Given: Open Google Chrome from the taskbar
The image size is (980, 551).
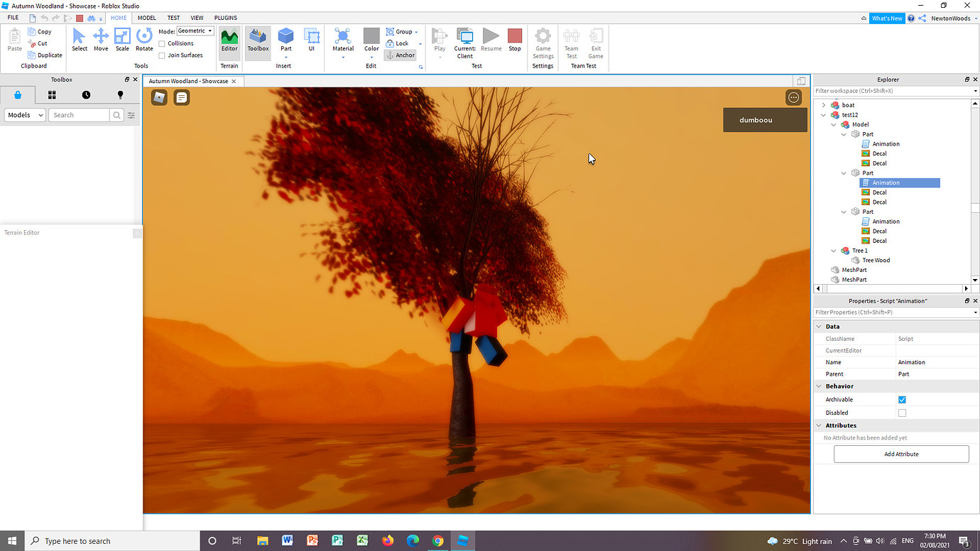Looking at the screenshot, I should [x=438, y=541].
